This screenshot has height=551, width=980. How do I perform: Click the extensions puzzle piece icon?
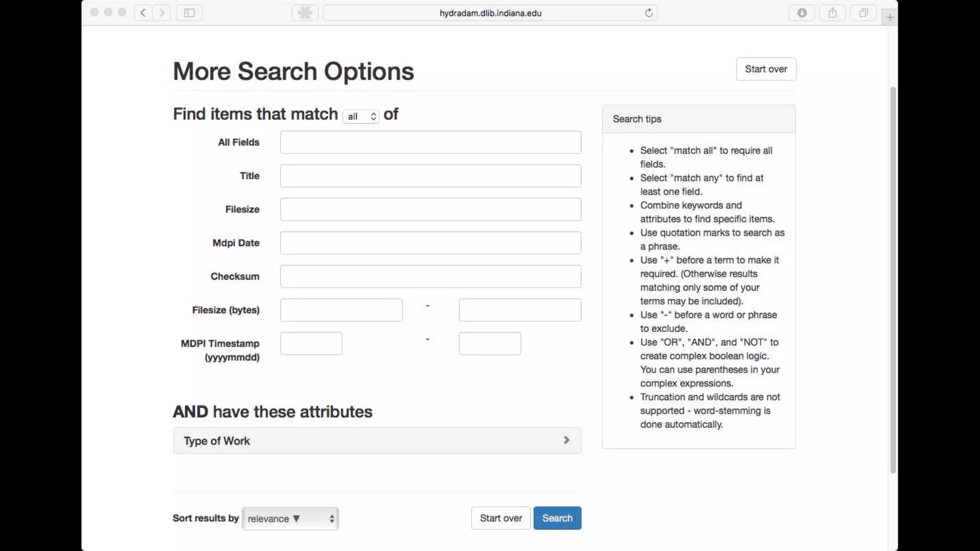coord(305,13)
